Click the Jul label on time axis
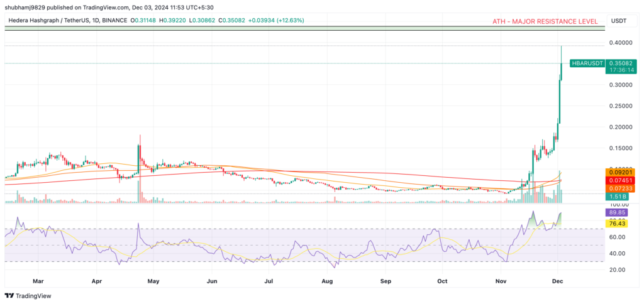Image resolution: width=644 pixels, height=304 pixels. pos(268,281)
